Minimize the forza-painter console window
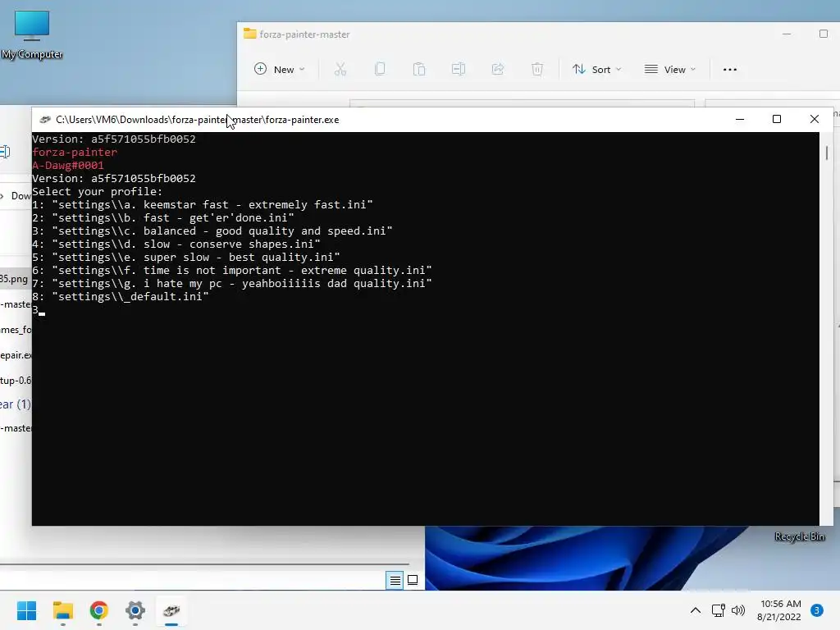 point(740,119)
